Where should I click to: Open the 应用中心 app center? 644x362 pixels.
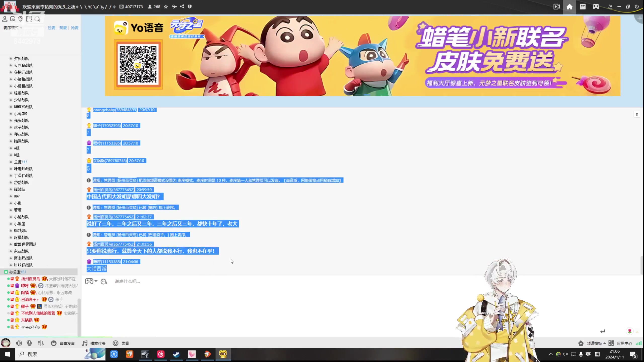tap(620, 343)
